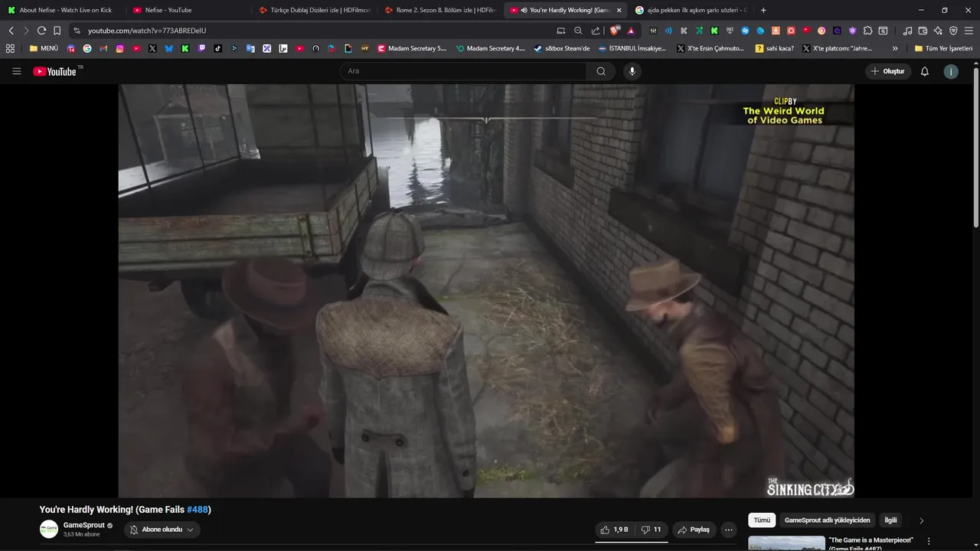The image size is (980, 551).
Task: Start voice search with the microphone
Action: (632, 71)
